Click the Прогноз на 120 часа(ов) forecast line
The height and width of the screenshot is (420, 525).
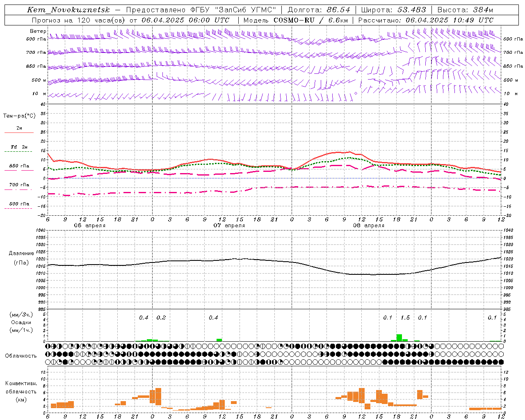click(x=130, y=20)
